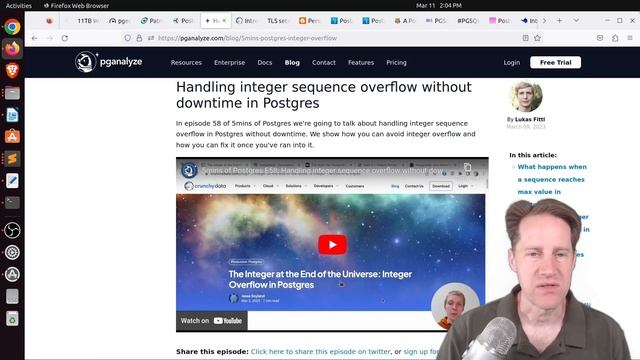The width and height of the screenshot is (640, 360).
Task: Open the text editor dock icon
Action: 12,181
